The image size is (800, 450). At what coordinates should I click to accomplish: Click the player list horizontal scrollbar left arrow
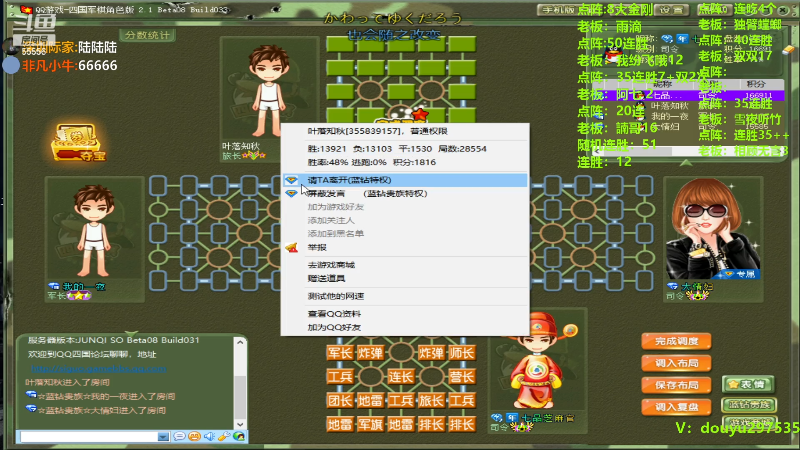(x=597, y=152)
